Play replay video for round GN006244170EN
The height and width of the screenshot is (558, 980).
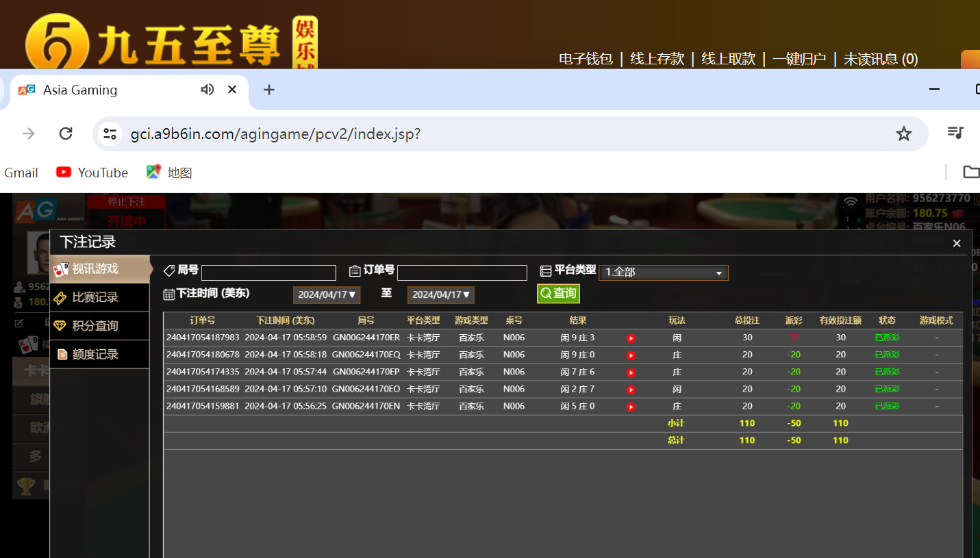pos(631,407)
